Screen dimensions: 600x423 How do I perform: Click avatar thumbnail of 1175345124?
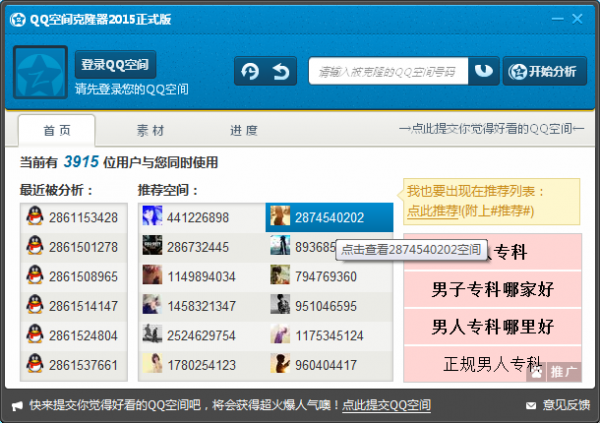pyautogui.click(x=280, y=334)
